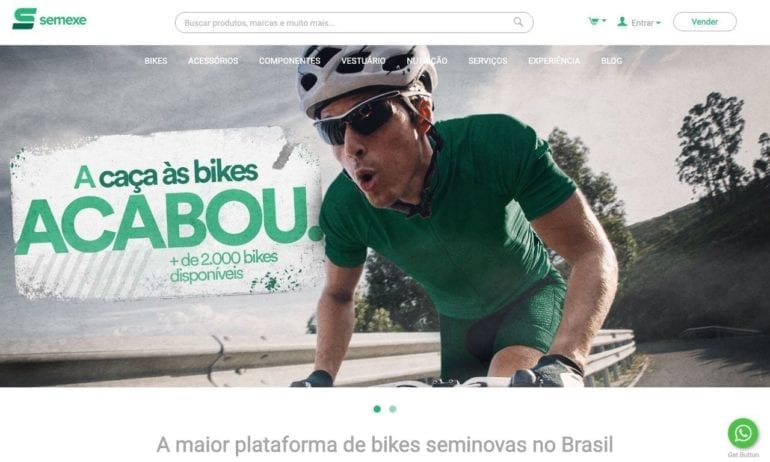The height and width of the screenshot is (462, 770).
Task: Open the COMPONENTES menu
Action: (290, 61)
